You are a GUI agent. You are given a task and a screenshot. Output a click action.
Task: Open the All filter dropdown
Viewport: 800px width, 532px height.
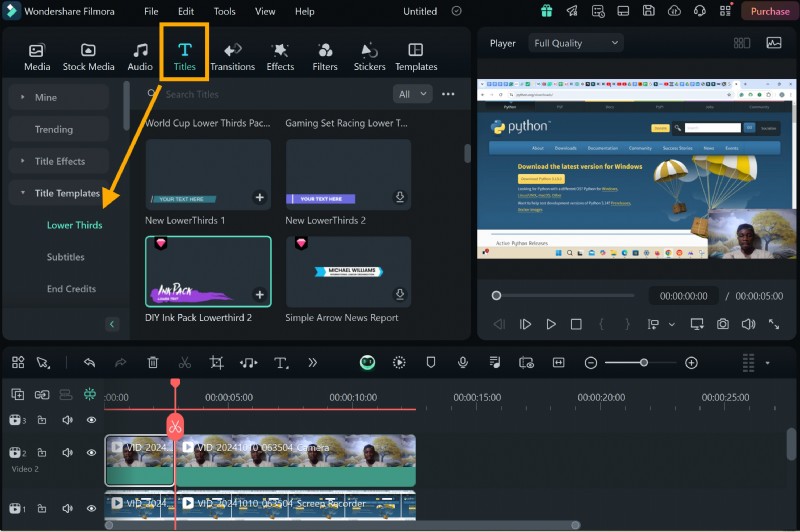coord(412,94)
